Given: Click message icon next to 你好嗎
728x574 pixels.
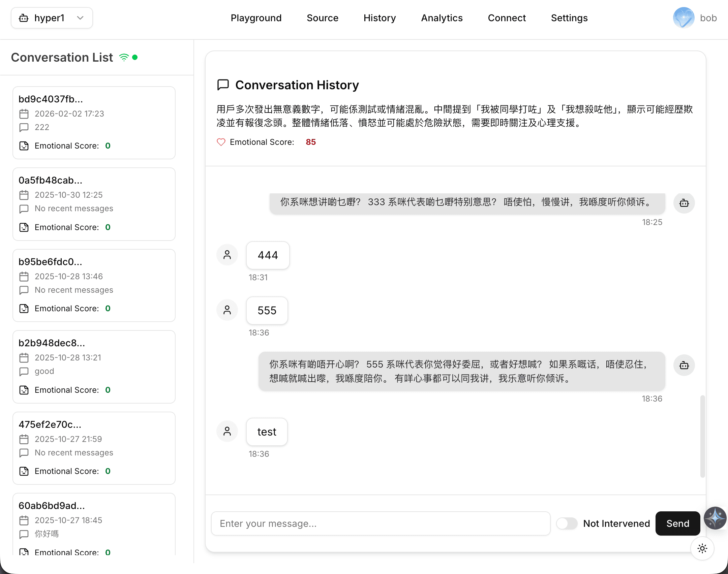Looking at the screenshot, I should click(24, 534).
